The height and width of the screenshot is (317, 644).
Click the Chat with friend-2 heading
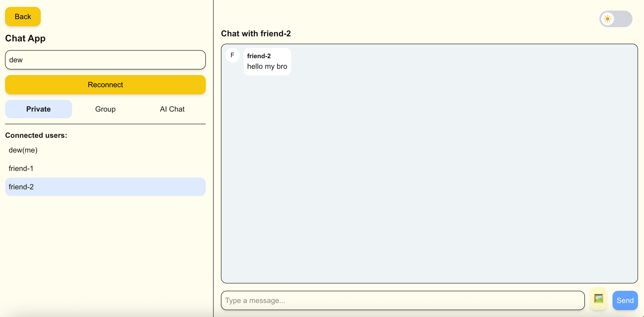point(256,34)
